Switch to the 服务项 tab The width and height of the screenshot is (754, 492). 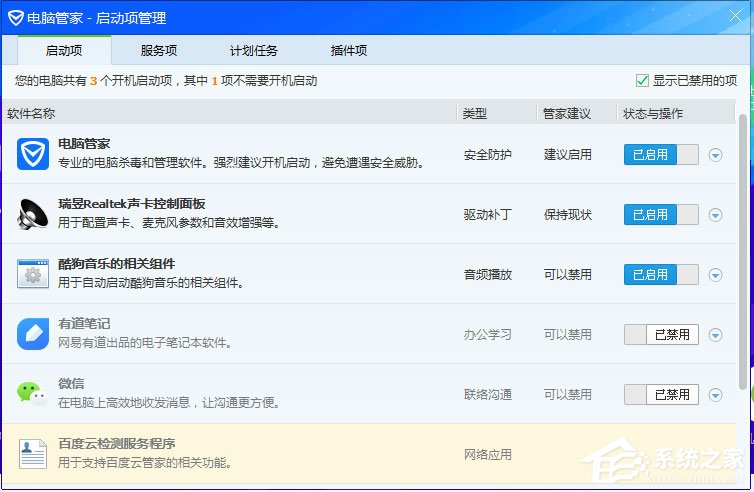pyautogui.click(x=159, y=50)
